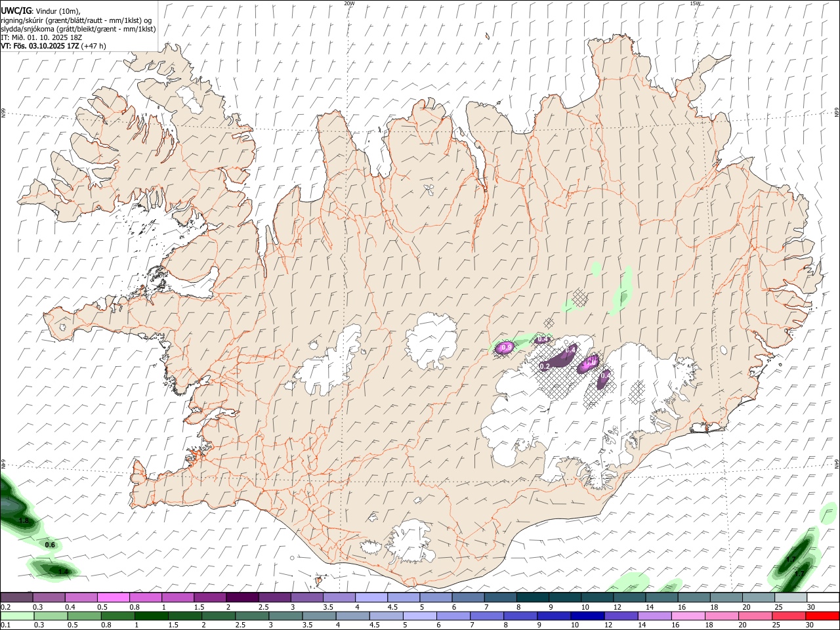Click the '0.6' precipitation value on the map
840x630 pixels.
(x=50, y=545)
